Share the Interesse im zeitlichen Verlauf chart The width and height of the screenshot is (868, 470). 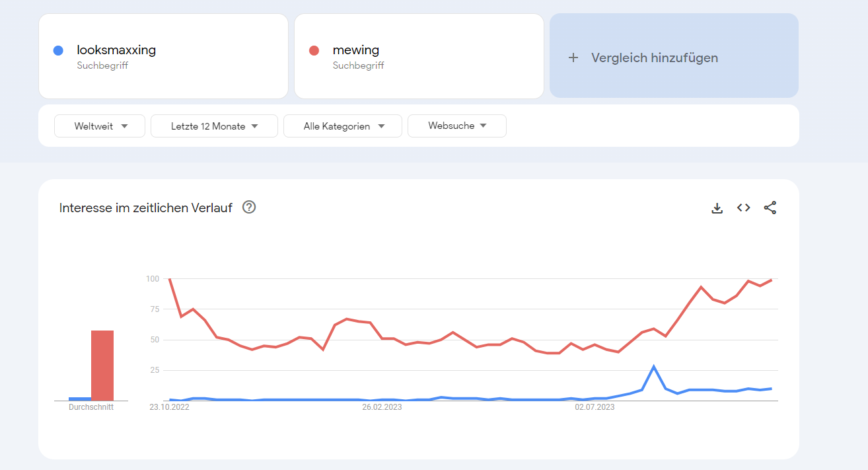click(x=770, y=208)
